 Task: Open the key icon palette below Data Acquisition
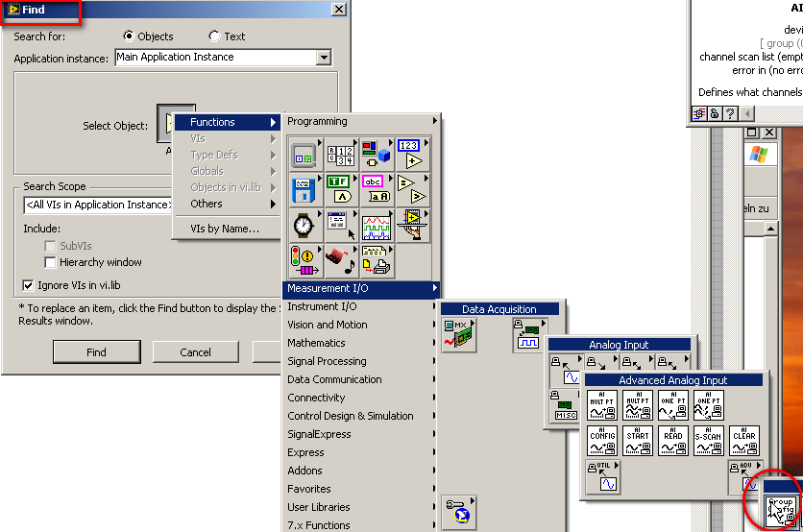[x=459, y=513]
